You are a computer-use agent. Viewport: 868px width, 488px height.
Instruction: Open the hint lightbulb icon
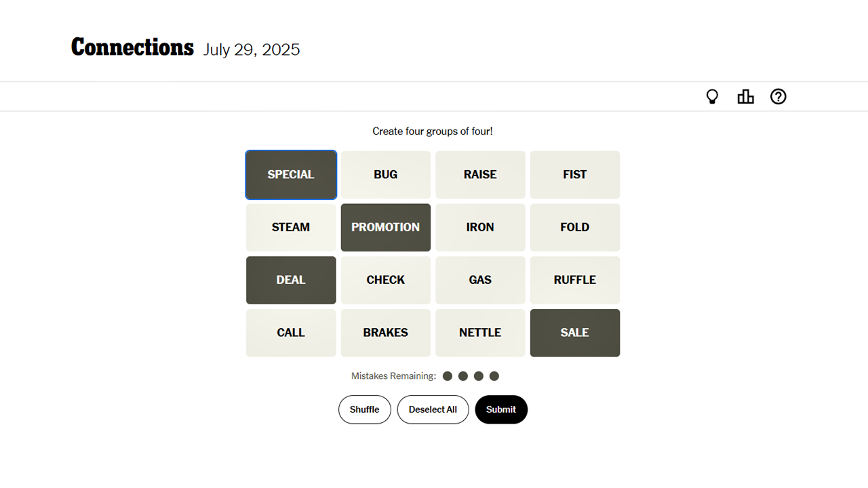[712, 96]
